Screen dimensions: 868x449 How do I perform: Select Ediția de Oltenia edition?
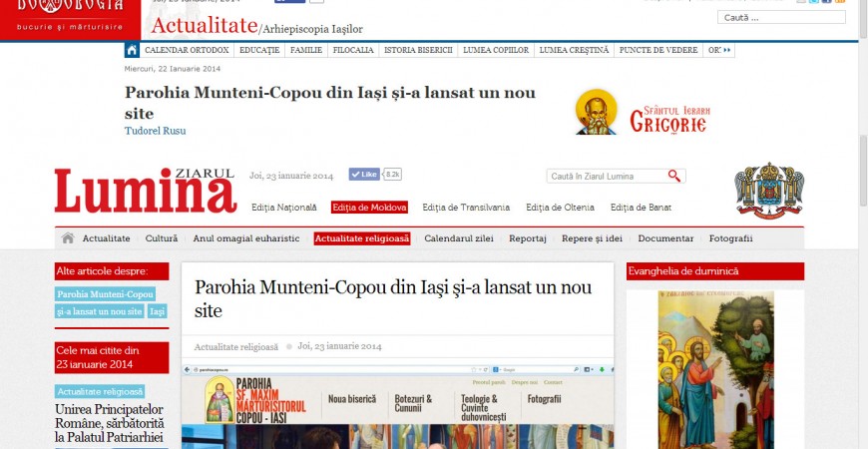pos(561,208)
